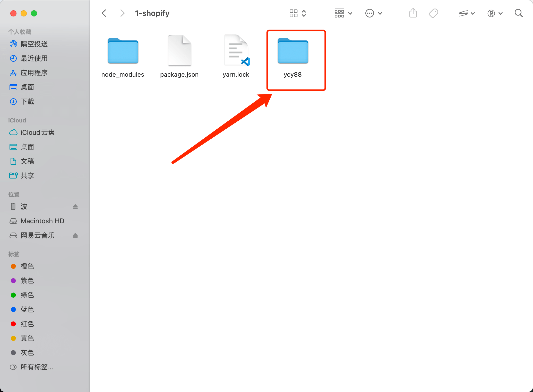Open the grouping options dropdown

(343, 13)
